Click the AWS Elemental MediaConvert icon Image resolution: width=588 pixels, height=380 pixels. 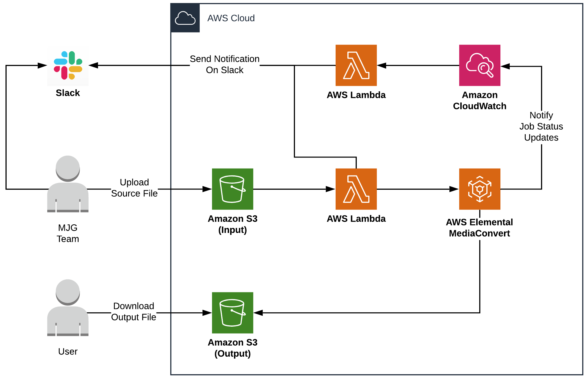click(480, 189)
